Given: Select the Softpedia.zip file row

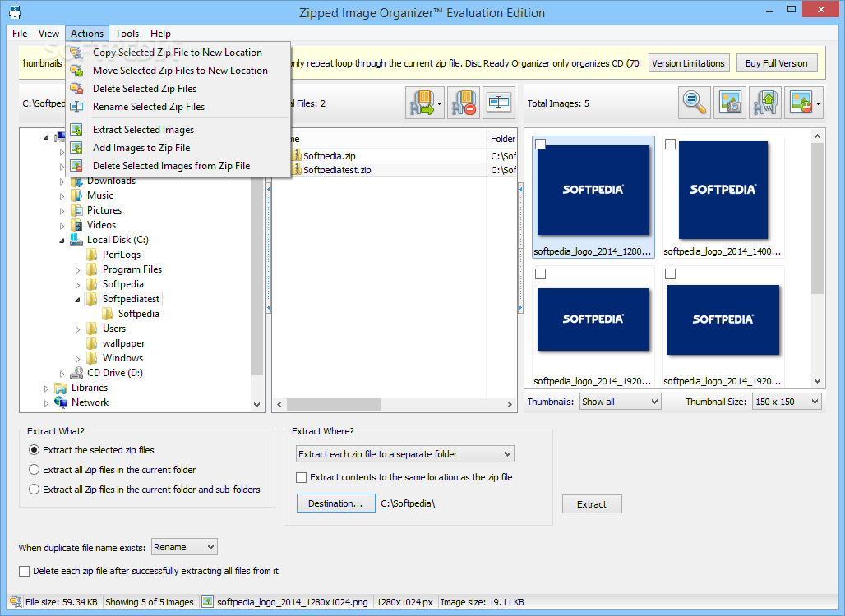Looking at the screenshot, I should click(x=394, y=156).
